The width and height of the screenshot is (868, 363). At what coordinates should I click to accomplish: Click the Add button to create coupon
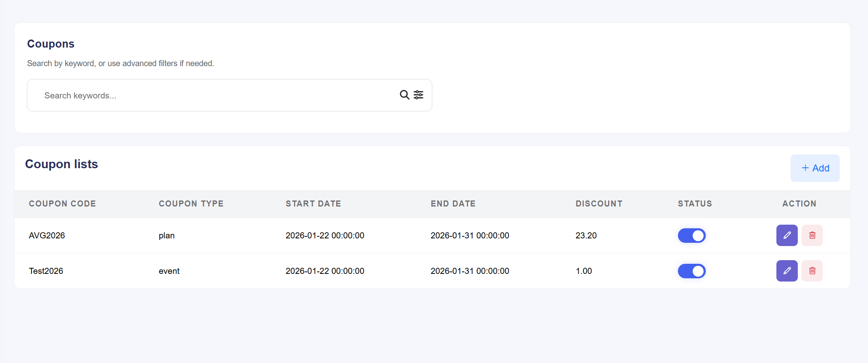tap(815, 168)
